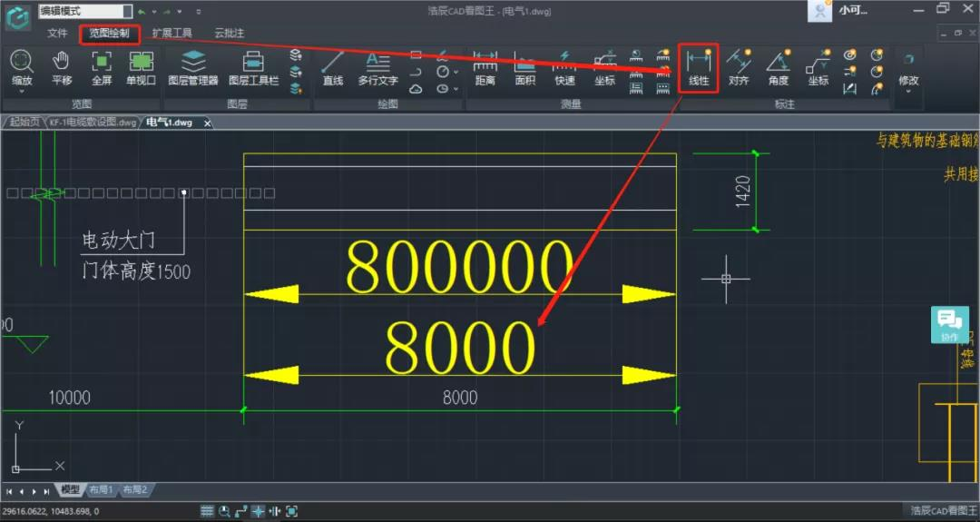Switch to KF-1电缆敷设图.dwg tab
The width and height of the screenshot is (980, 522).
tap(93, 123)
